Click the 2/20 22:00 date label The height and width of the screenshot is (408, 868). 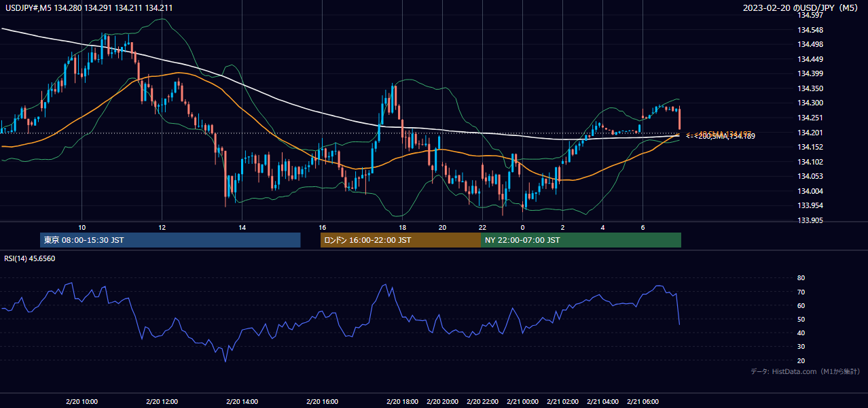coord(482,402)
